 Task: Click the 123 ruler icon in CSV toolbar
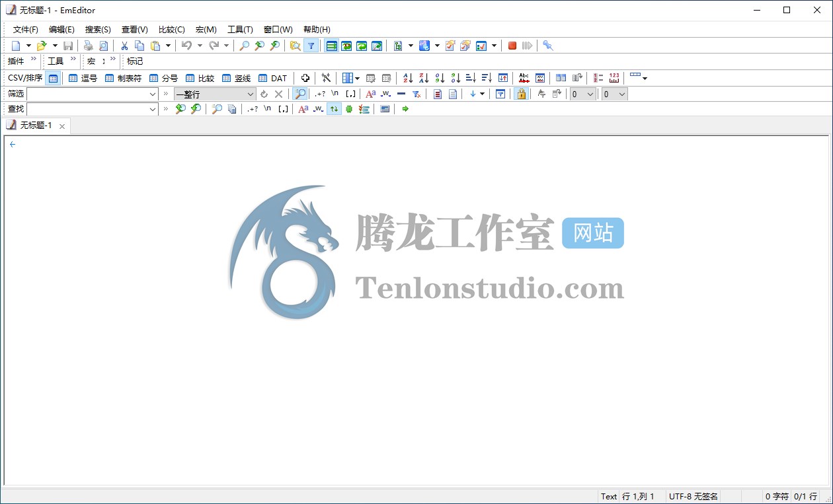(614, 78)
